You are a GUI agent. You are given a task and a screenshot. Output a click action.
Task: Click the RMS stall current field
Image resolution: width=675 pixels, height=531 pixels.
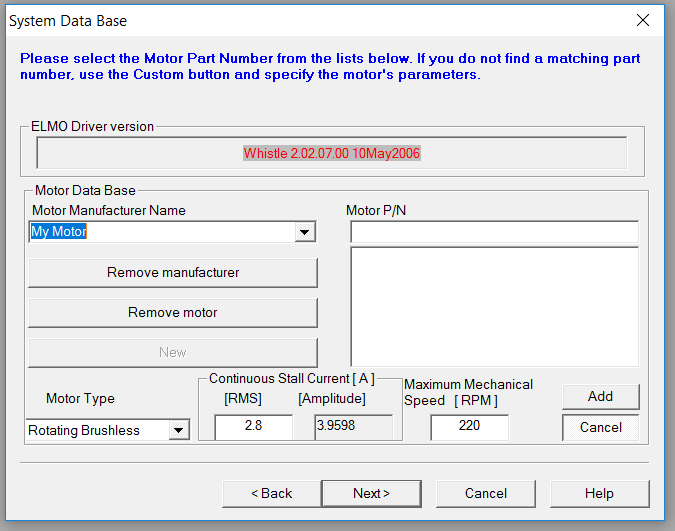pyautogui.click(x=254, y=427)
